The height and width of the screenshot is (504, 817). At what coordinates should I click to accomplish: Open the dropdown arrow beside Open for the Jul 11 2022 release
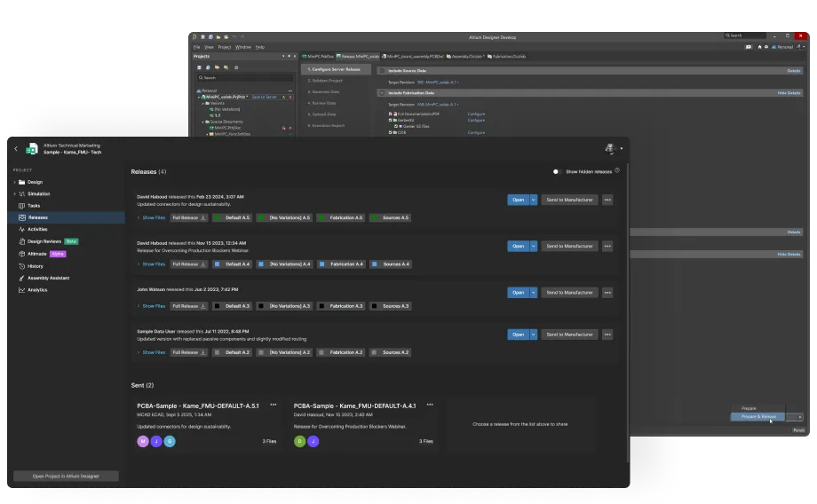(x=533, y=335)
